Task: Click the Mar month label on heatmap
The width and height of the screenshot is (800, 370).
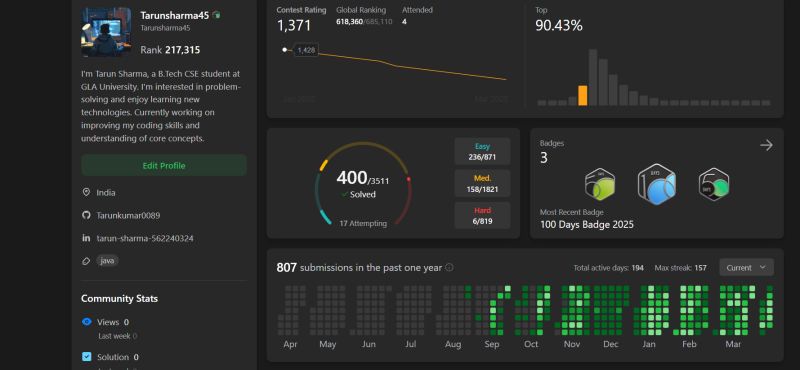Action: [733, 344]
